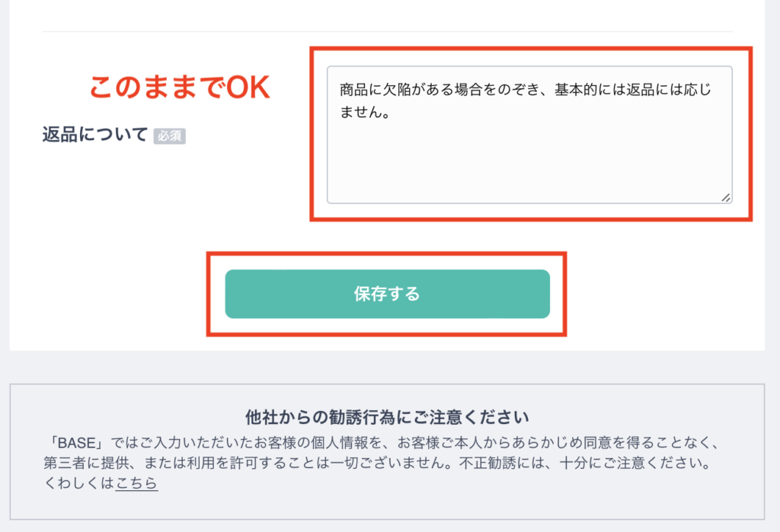This screenshot has width=780, height=532.
Task: Click the お客様ご本人から phrase in notice
Action: point(454,442)
